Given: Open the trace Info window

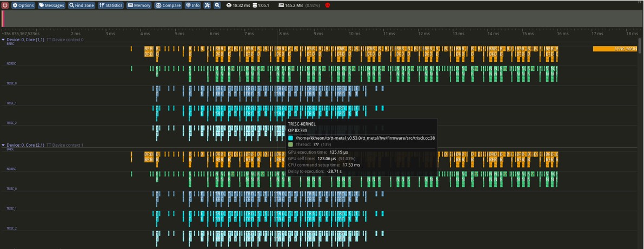Looking at the screenshot, I should (192, 5).
